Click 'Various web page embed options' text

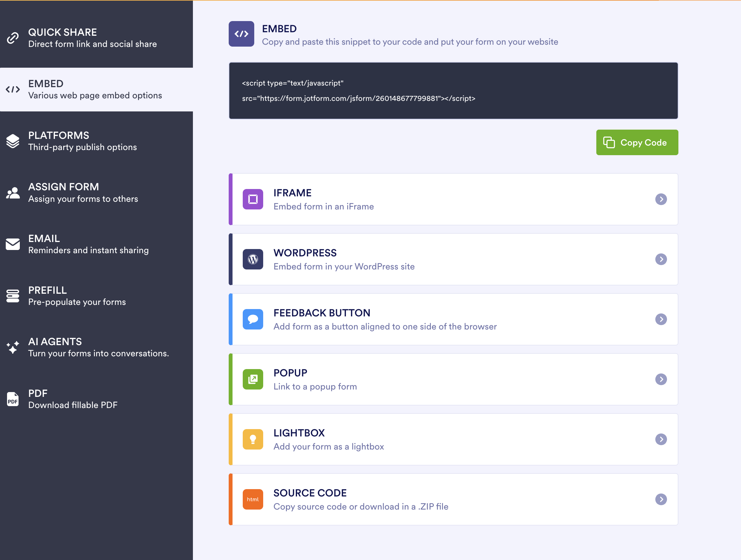click(x=95, y=95)
